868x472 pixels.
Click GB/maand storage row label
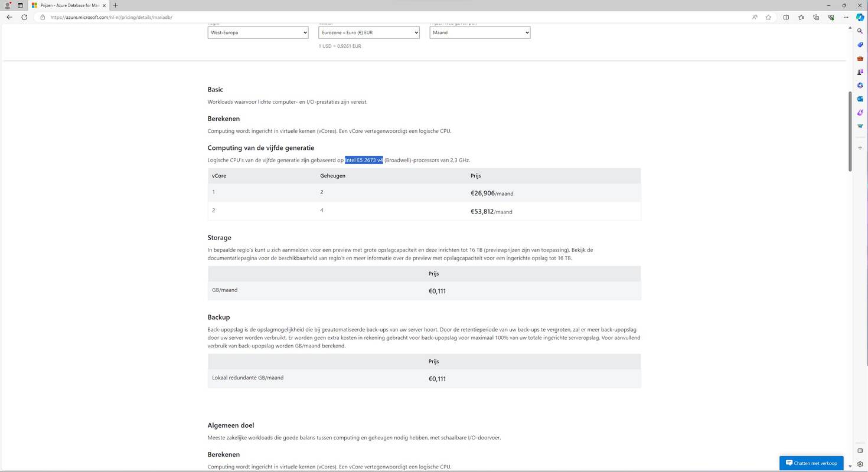pos(225,290)
